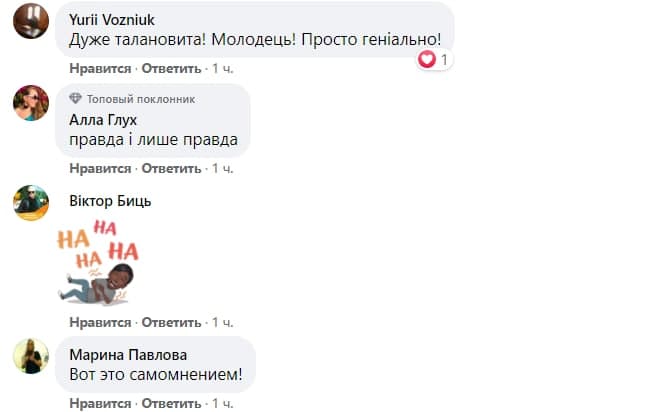Click timestamp on Алла Глух's comment
649x412 pixels.
coord(224,169)
